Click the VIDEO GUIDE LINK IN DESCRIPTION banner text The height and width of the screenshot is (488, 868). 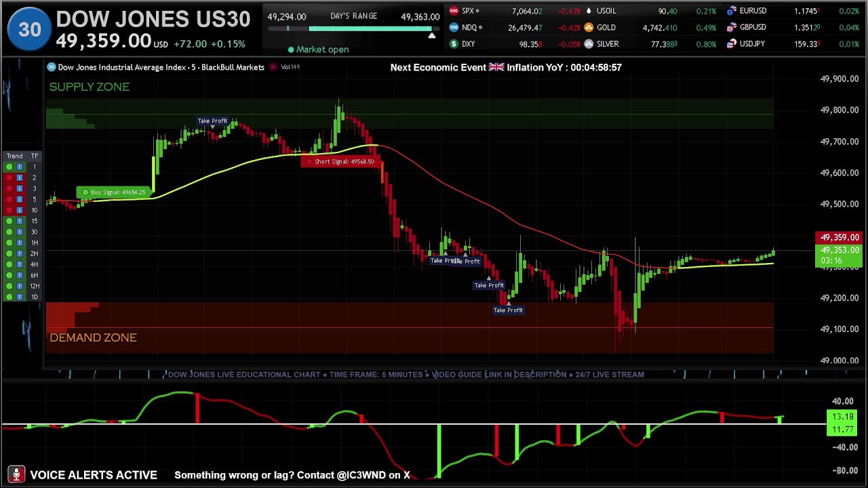[x=498, y=374]
